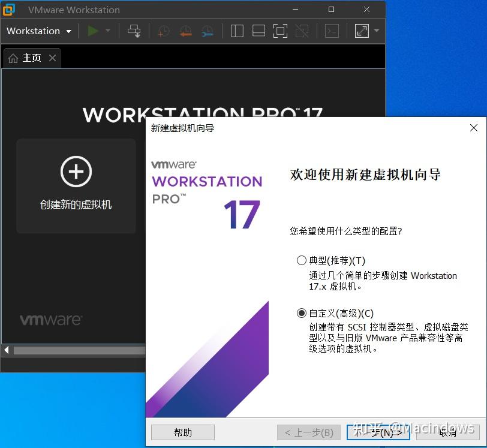Viewport: 487px width, 448px height.
Task: Click the left arrow of the horizontal scrollbar
Action: (x=7, y=350)
